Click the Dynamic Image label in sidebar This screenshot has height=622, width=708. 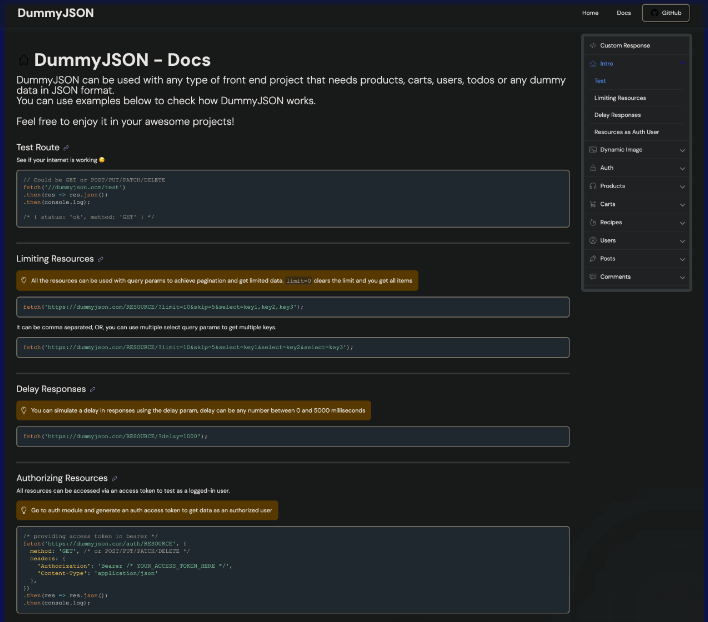621,150
